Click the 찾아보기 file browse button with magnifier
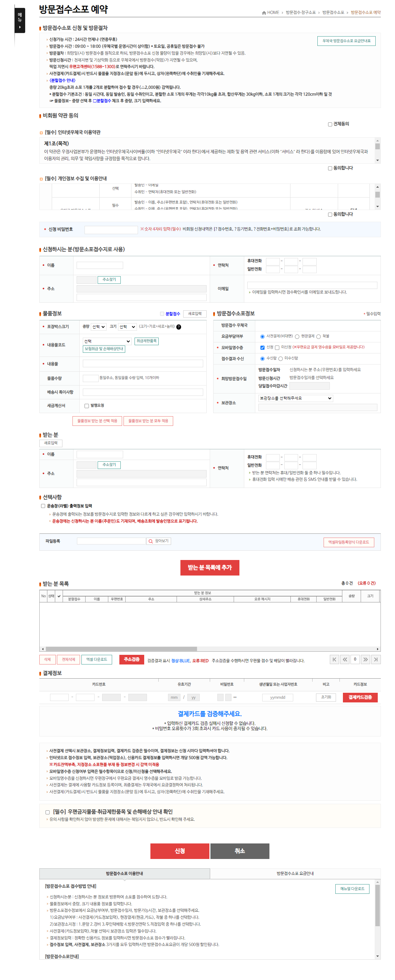The height and width of the screenshot is (980, 395). coord(159,541)
